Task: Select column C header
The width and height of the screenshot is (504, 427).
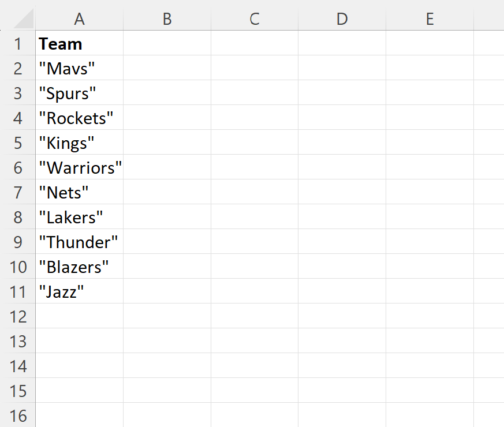Action: point(255,18)
